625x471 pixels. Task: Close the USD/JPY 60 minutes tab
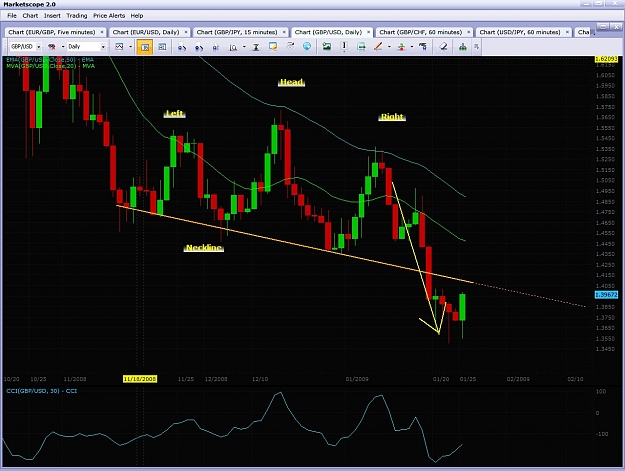click(x=567, y=32)
